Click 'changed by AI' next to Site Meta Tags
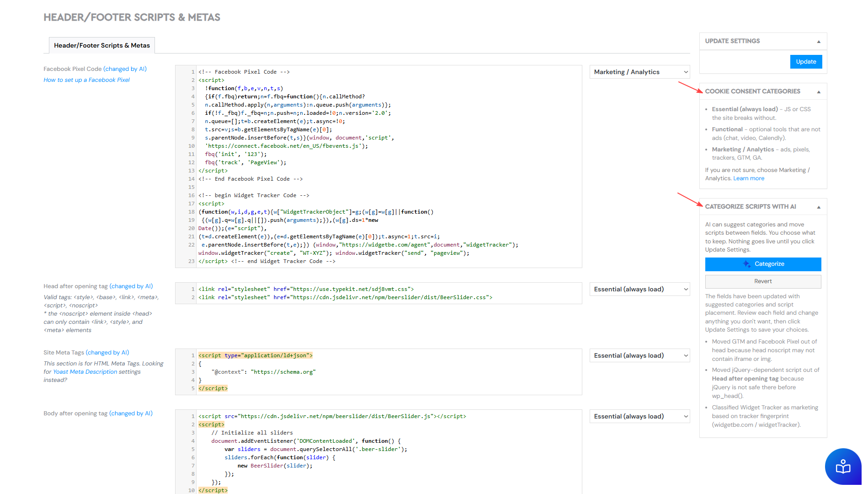The width and height of the screenshot is (868, 494). click(x=107, y=353)
